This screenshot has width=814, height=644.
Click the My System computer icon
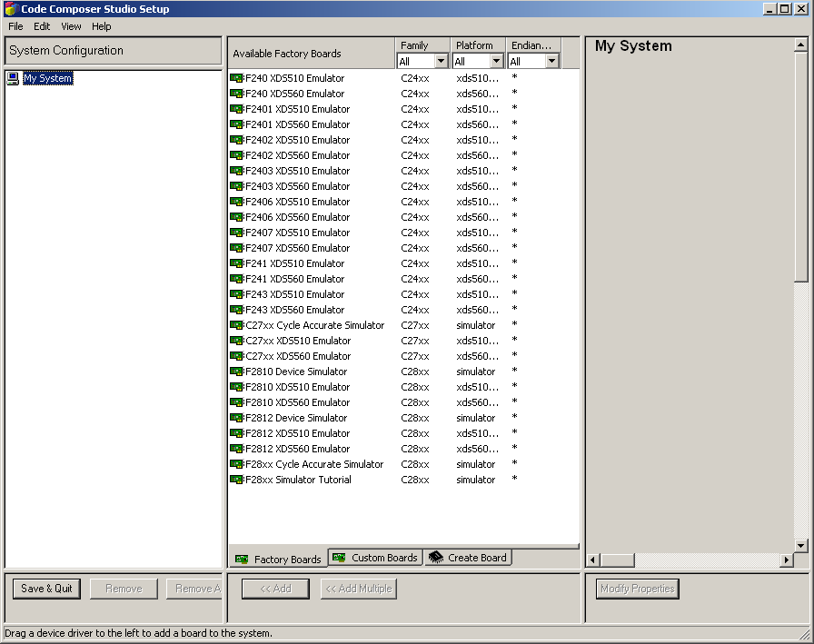click(x=12, y=78)
